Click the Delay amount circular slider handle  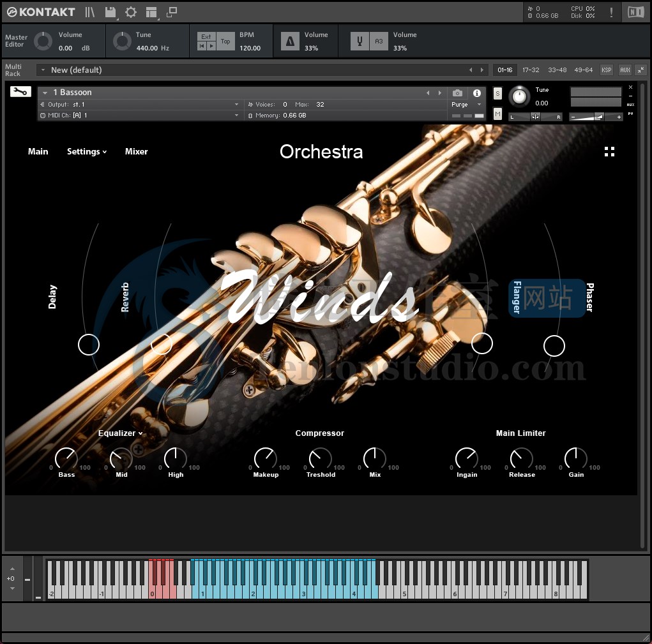click(89, 345)
